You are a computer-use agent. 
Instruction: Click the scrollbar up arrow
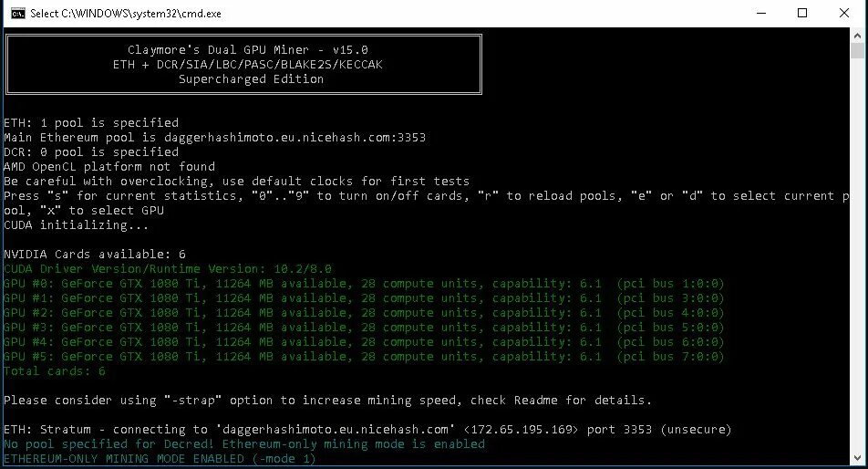coord(857,36)
